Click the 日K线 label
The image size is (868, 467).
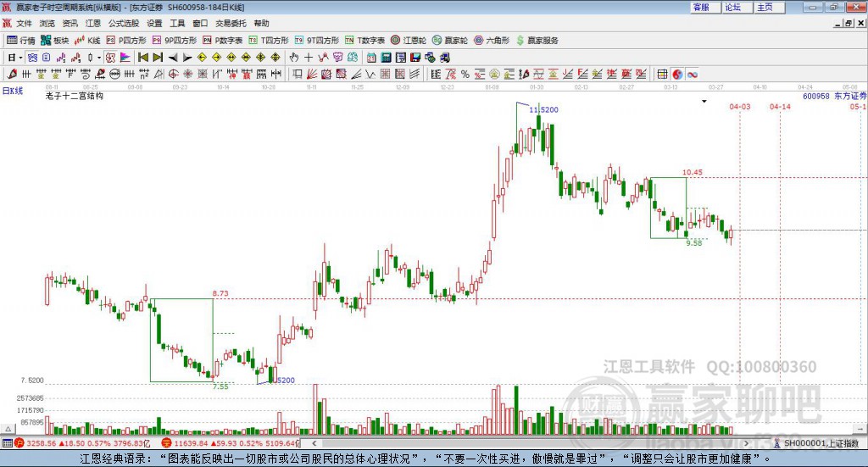click(13, 91)
